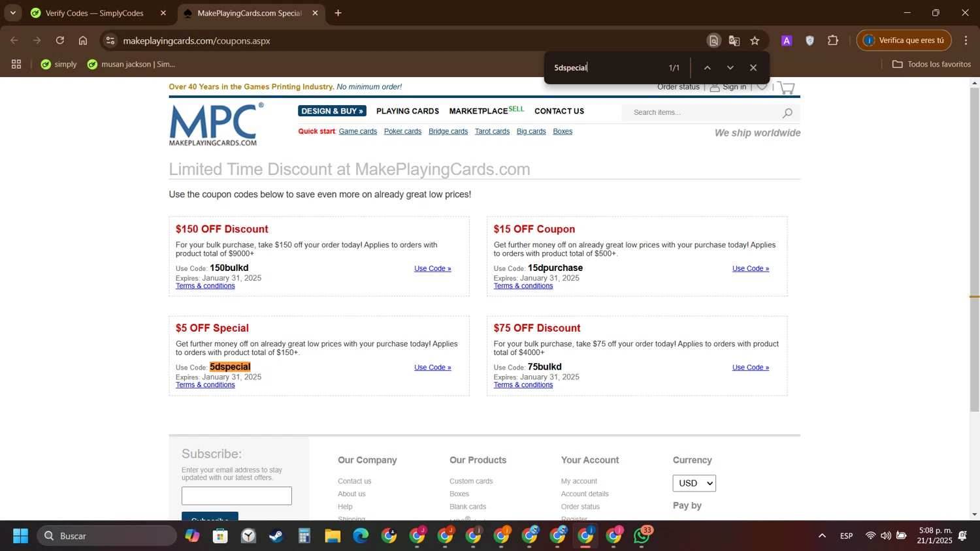The width and height of the screenshot is (980, 551).
Task: Close the find-in-page bar
Action: click(x=753, y=68)
